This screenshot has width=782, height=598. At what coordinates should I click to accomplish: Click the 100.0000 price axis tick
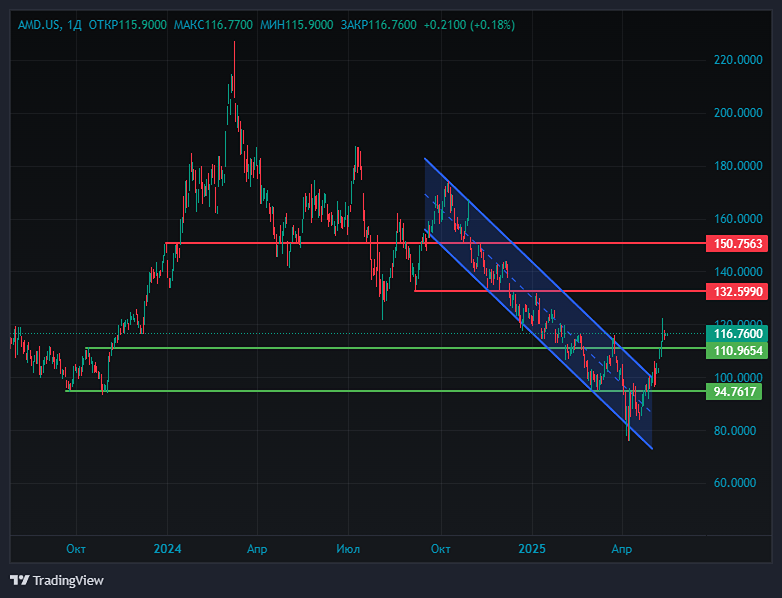point(738,377)
